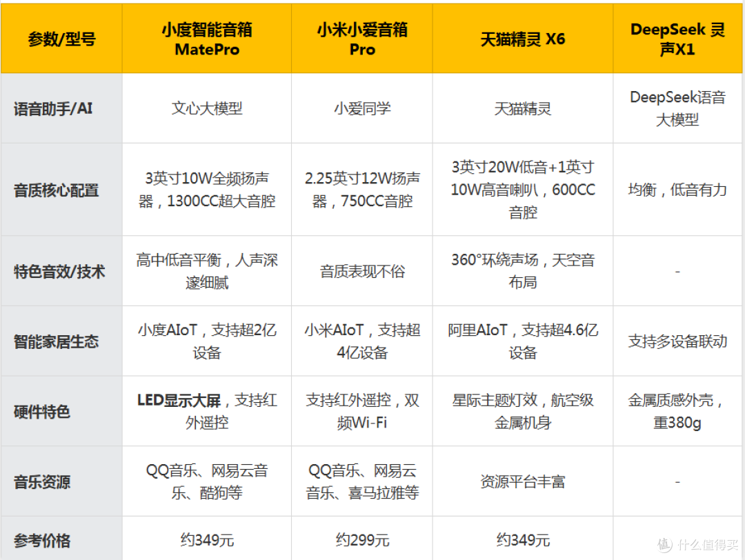Select the 阿里AIoT，支持超4.6亿设备 cell
Viewport: 745px width, 560px height.
click(x=523, y=341)
